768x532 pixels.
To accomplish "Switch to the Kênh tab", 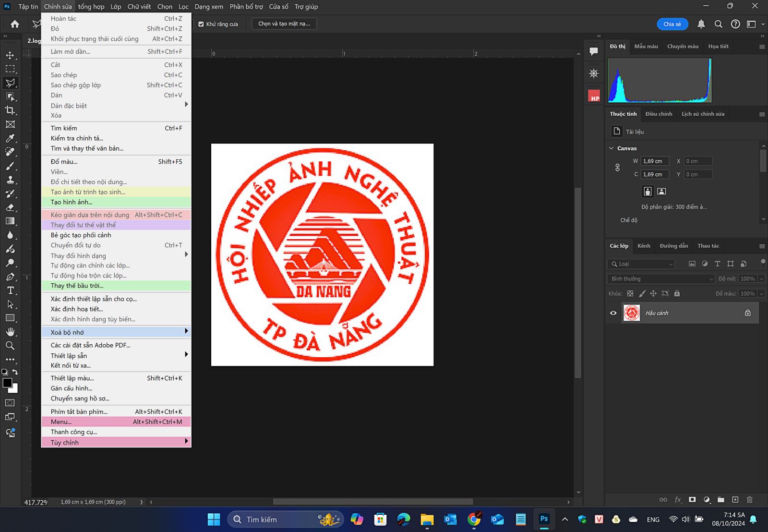I will (x=644, y=246).
